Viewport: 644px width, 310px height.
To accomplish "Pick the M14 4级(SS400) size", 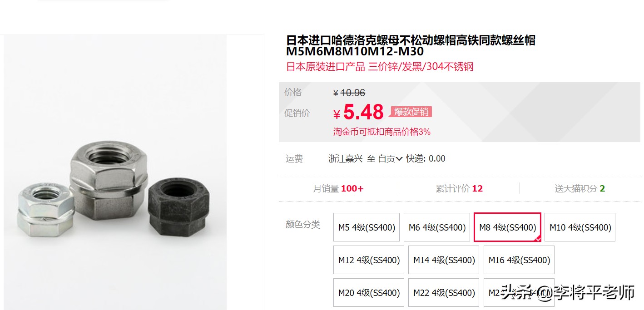I will click(x=444, y=260).
